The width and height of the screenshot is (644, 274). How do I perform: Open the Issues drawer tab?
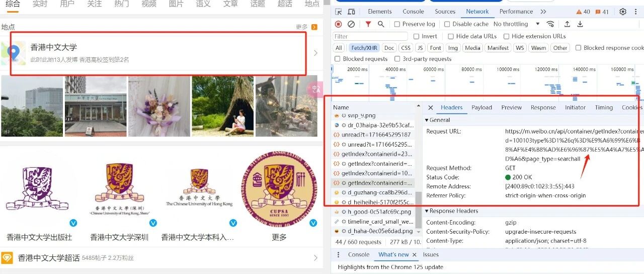tap(431, 255)
